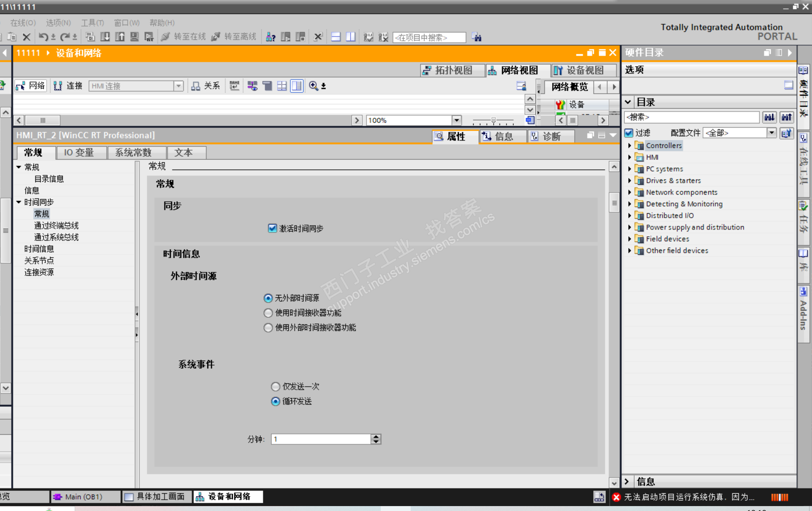Select the 使用时间接收器功能 radio option
This screenshot has height=511, width=812.
click(x=268, y=313)
